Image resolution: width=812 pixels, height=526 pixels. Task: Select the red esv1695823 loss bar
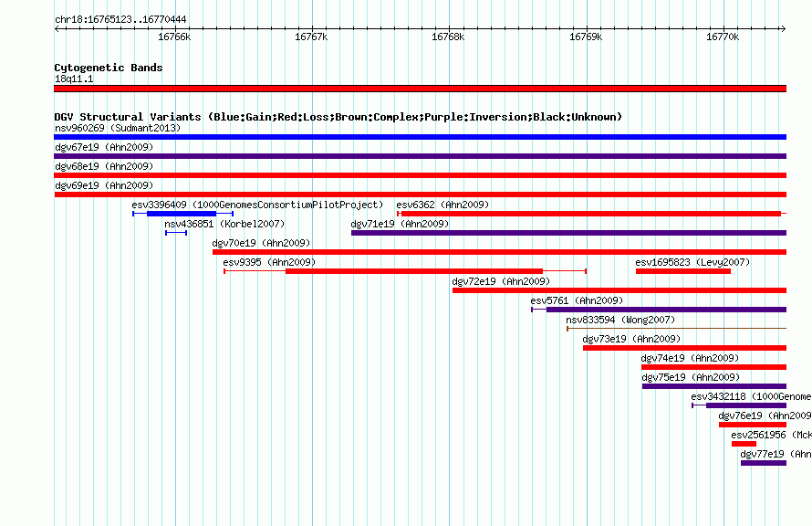(683, 271)
